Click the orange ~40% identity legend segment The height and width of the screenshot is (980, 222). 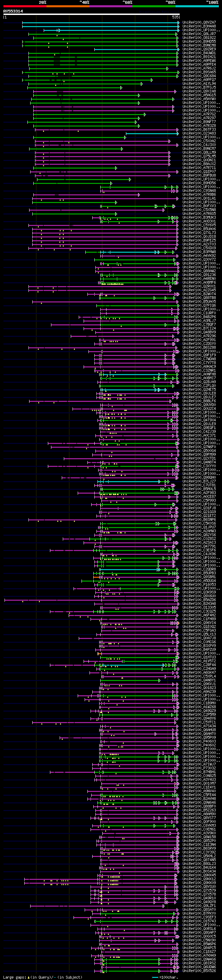point(68,6)
